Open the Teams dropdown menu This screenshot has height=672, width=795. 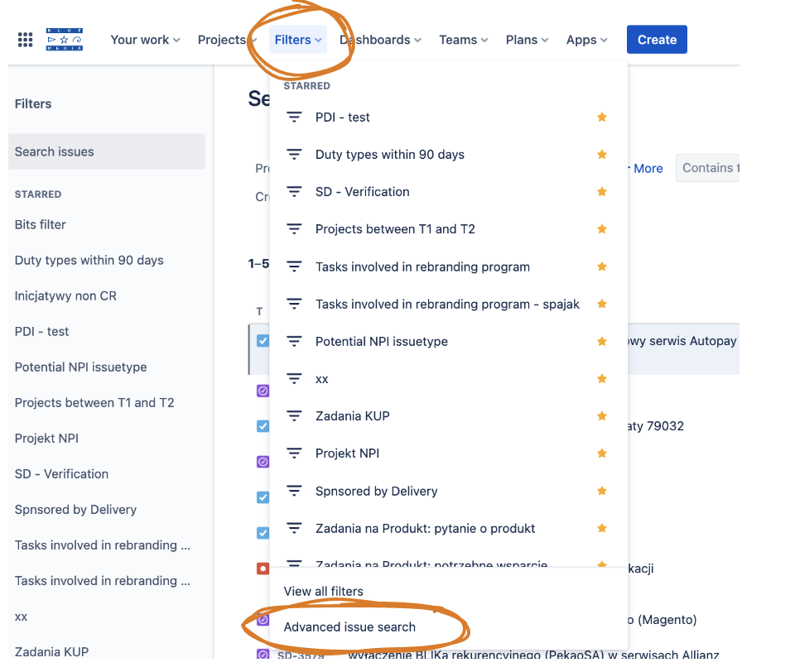click(x=463, y=40)
